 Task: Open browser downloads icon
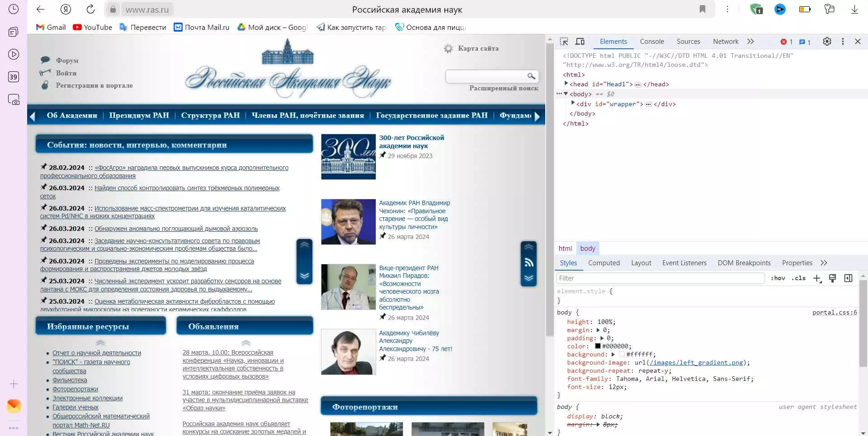(854, 9)
